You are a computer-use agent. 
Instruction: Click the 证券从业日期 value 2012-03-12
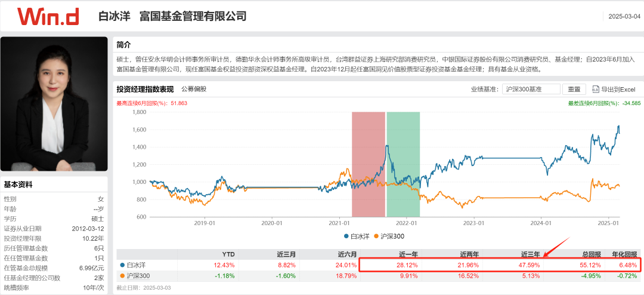pyautogui.click(x=88, y=229)
